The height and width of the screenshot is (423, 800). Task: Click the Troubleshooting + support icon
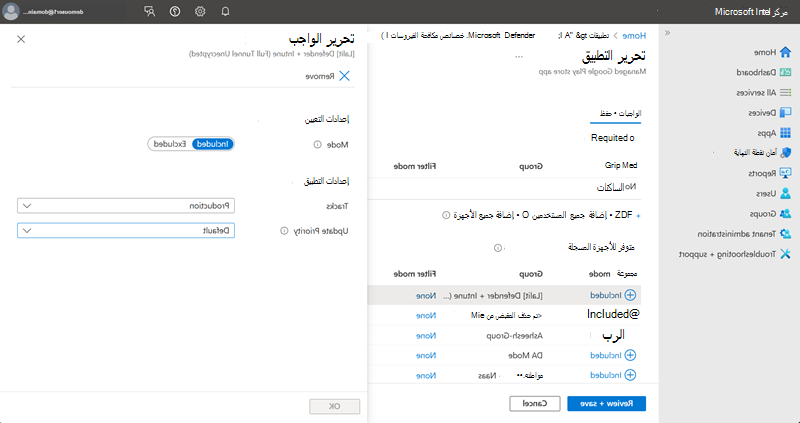point(786,254)
